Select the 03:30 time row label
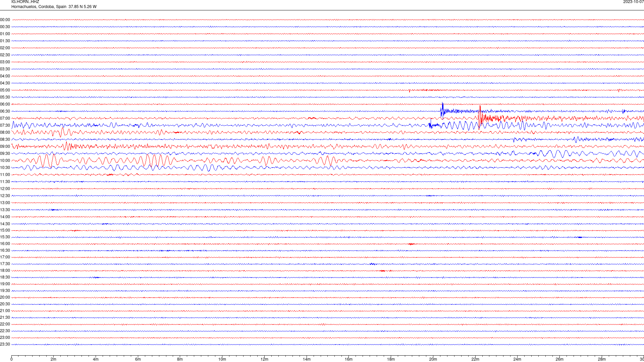 (x=5, y=69)
